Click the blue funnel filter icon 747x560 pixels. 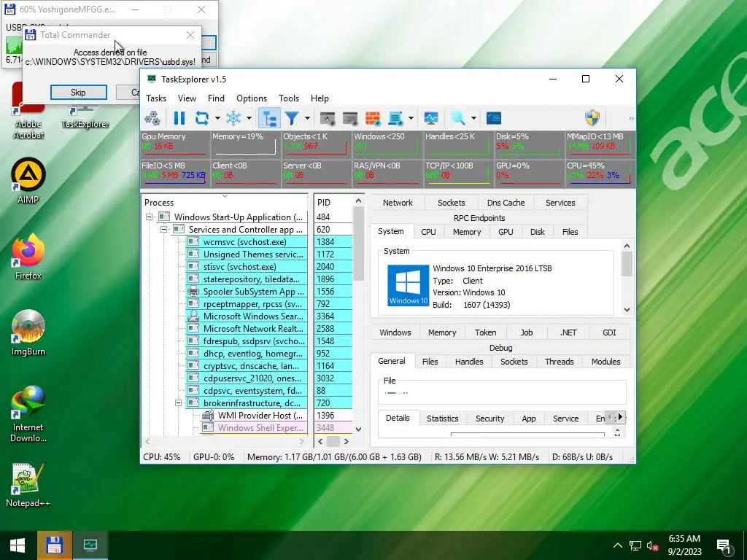pyautogui.click(x=292, y=118)
